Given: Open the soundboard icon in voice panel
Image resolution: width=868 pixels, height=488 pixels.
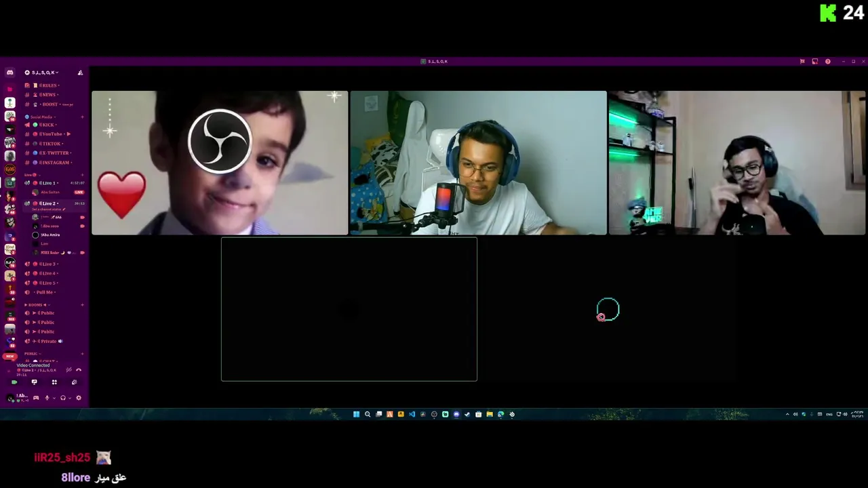Looking at the screenshot, I should 74,382.
